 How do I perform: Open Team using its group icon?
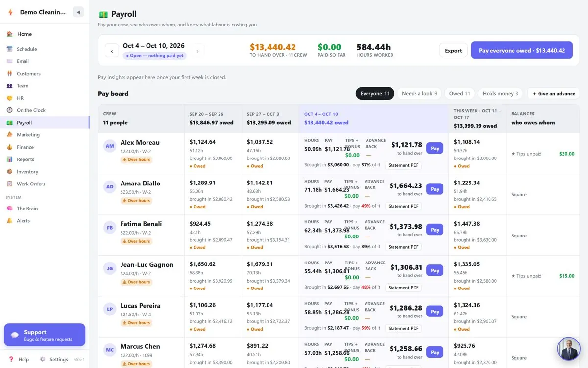pos(9,86)
